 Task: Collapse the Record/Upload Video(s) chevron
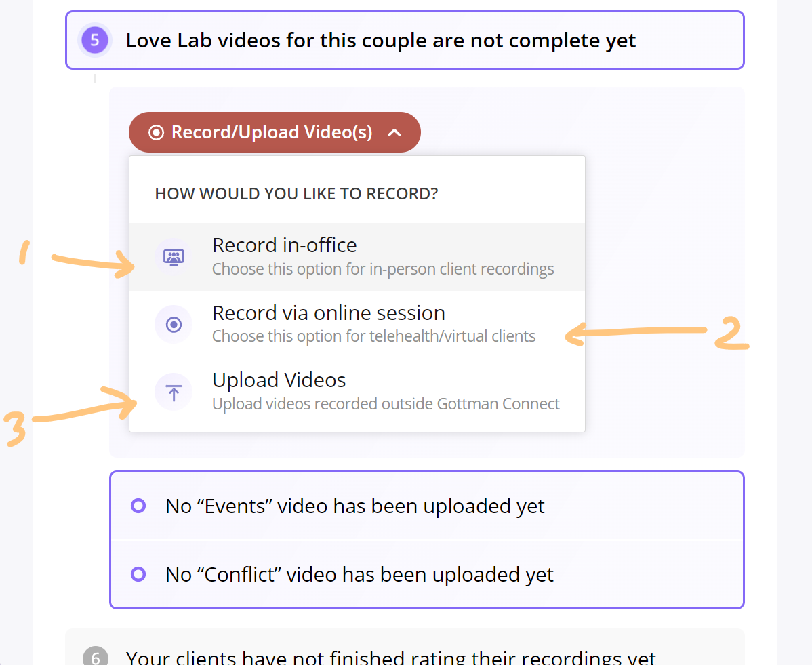pyautogui.click(x=394, y=133)
